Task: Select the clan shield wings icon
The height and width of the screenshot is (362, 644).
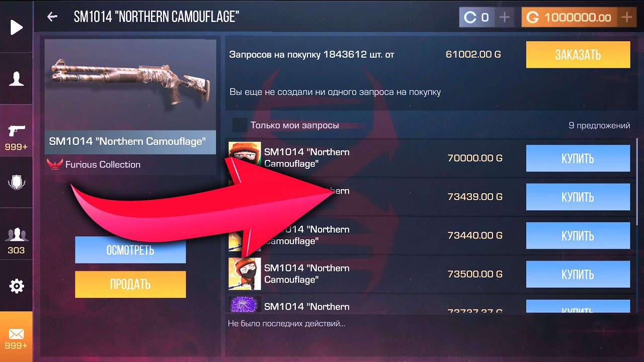Action: click(x=17, y=182)
